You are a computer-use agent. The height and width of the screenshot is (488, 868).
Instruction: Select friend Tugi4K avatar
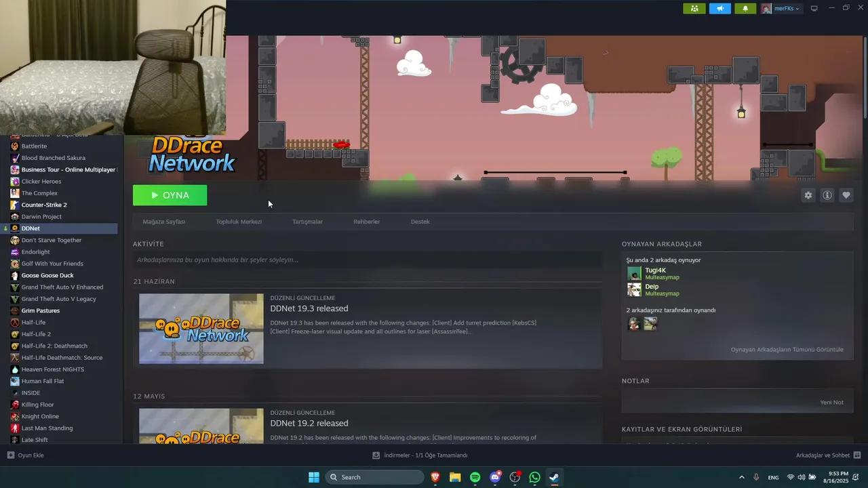tap(634, 273)
